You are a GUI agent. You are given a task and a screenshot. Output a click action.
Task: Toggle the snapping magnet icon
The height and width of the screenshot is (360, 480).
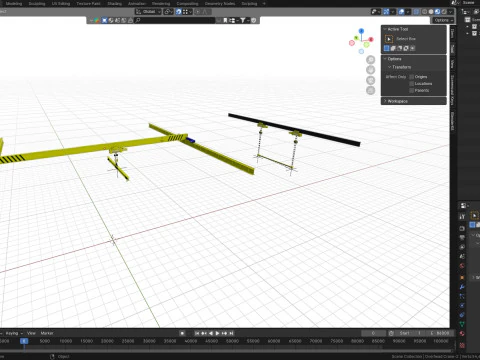pos(179,12)
